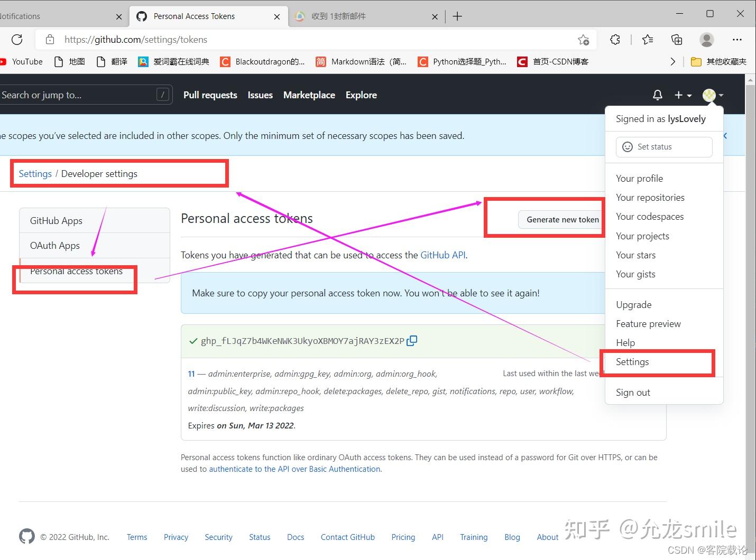Viewport: 756px width, 560px height.
Task: Open the plus create-new dropdown in GitHub header
Action: click(x=683, y=95)
